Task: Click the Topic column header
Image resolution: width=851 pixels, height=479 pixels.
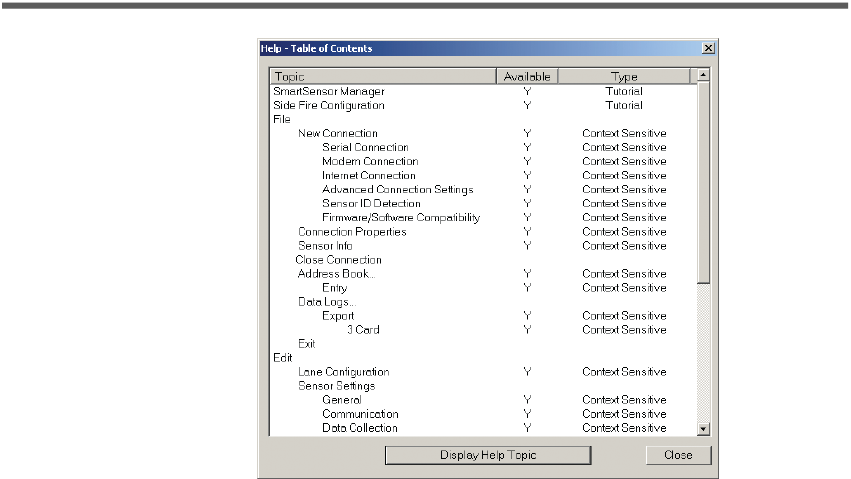Action: coord(383,76)
